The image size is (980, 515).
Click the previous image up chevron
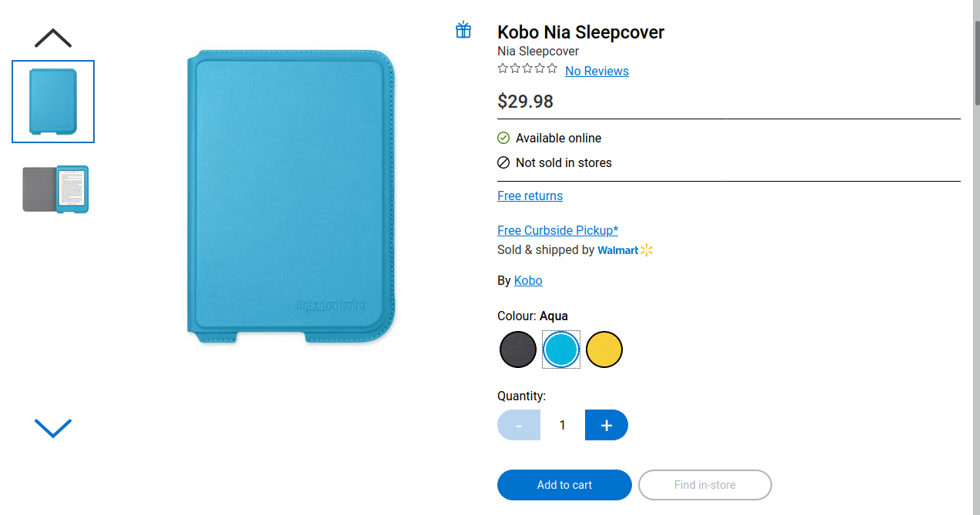(53, 38)
